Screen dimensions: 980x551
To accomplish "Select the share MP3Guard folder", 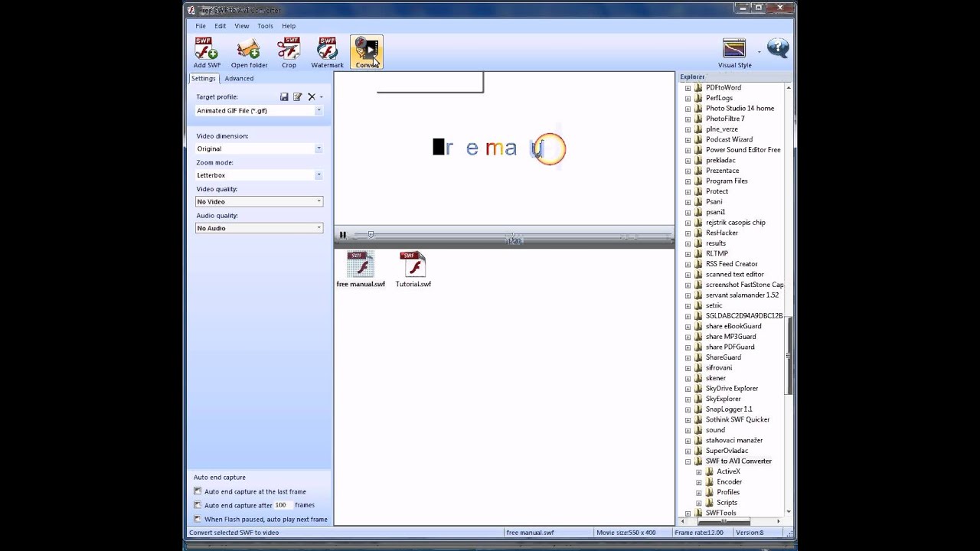I will pyautogui.click(x=730, y=337).
